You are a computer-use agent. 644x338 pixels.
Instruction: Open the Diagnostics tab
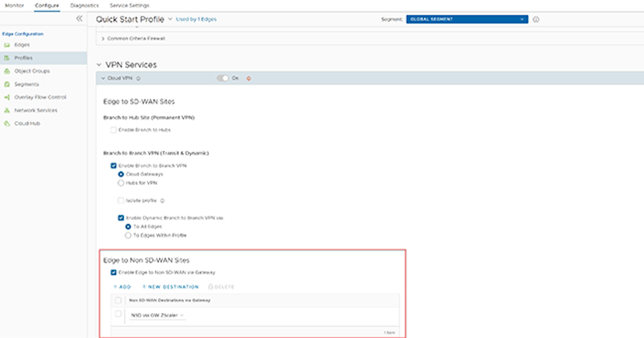click(x=85, y=5)
